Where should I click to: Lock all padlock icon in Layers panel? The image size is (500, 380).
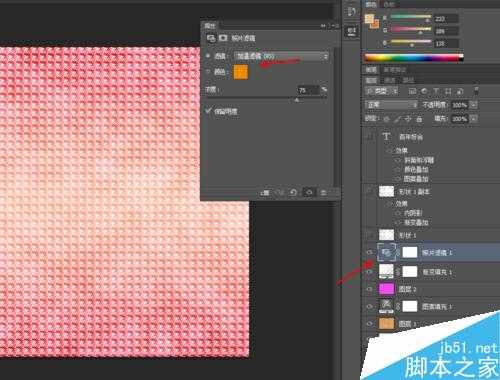coord(419,119)
